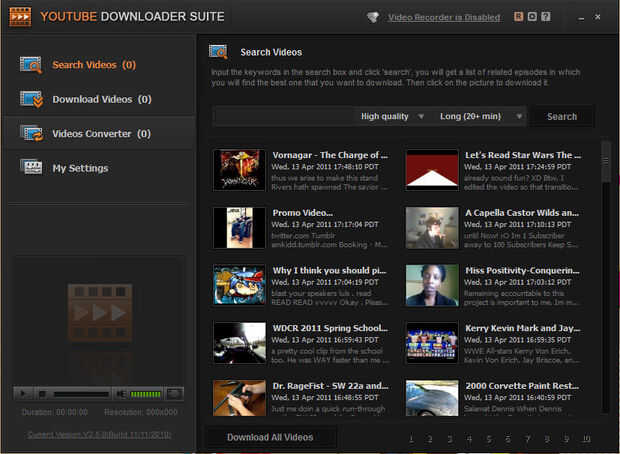This screenshot has height=454, width=620.
Task: Go to results page 7
Action: [527, 439]
